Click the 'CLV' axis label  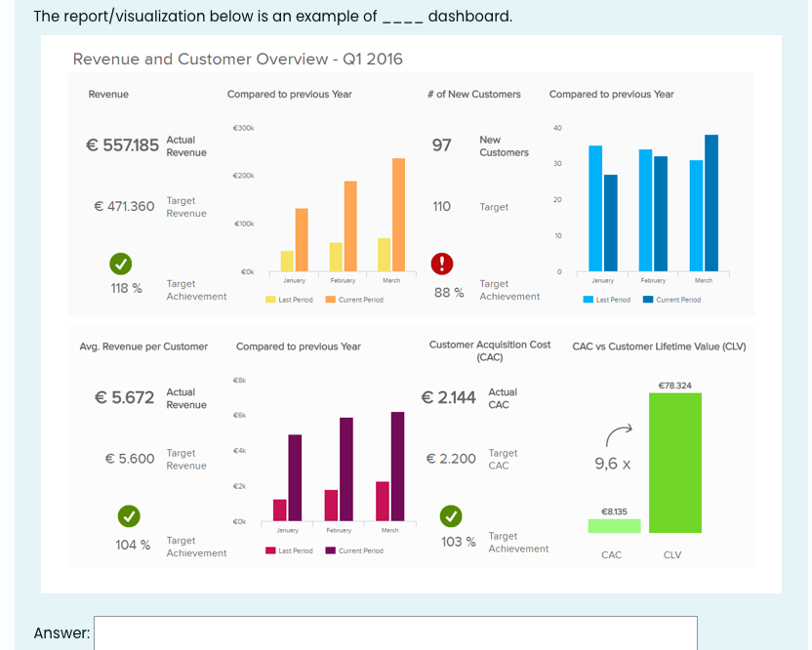point(672,554)
